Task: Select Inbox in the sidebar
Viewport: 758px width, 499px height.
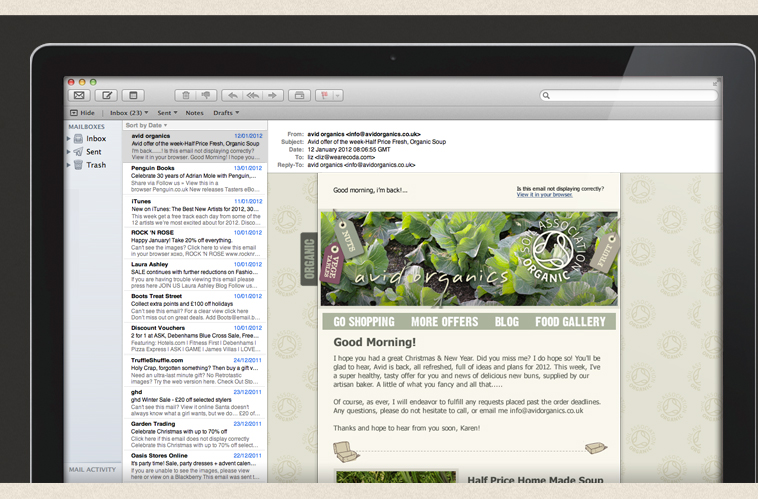Action: point(96,139)
